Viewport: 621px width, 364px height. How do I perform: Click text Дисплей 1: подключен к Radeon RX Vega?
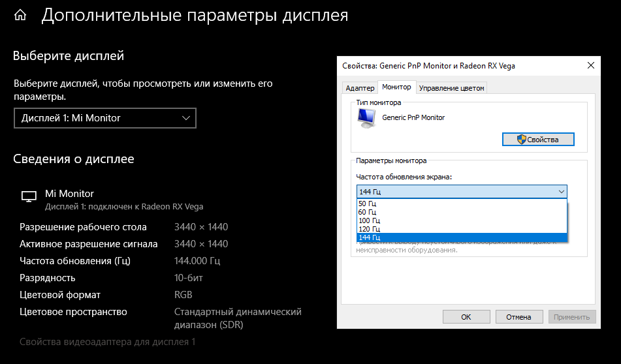click(x=124, y=207)
